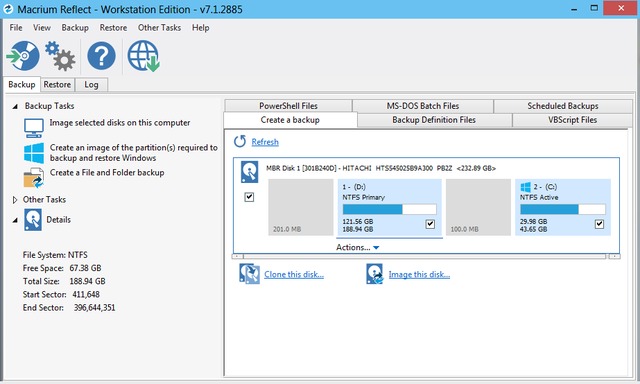Click the MBR Disk 1 HITACHI header text
Image resolution: width=640 pixels, height=384 pixels.
click(x=381, y=168)
